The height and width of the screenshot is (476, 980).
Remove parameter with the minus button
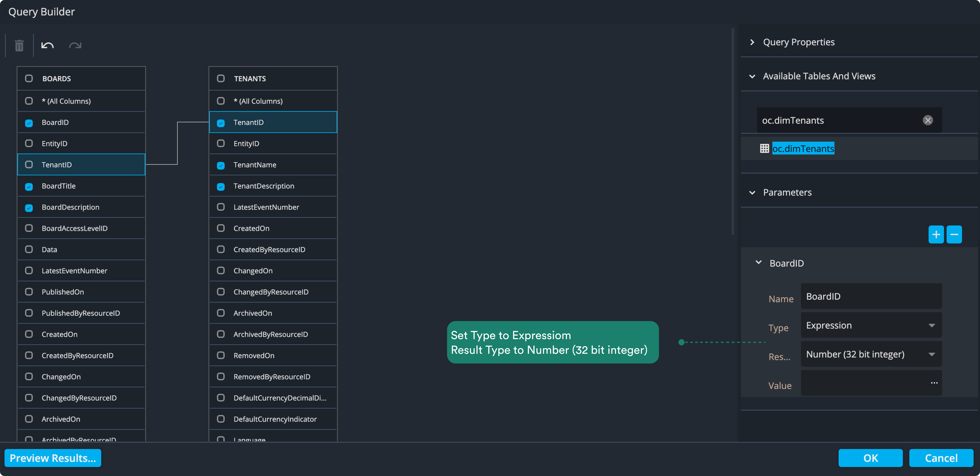[x=954, y=235]
